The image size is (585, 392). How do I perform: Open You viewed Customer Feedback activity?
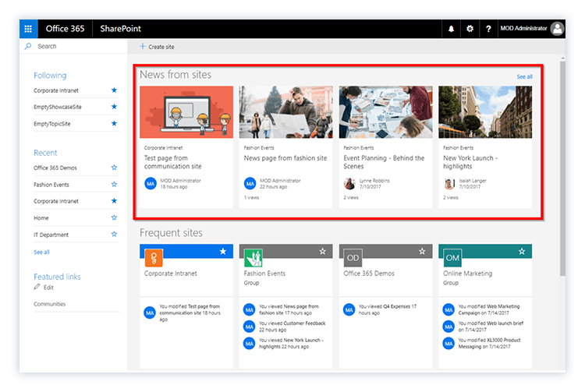click(292, 327)
